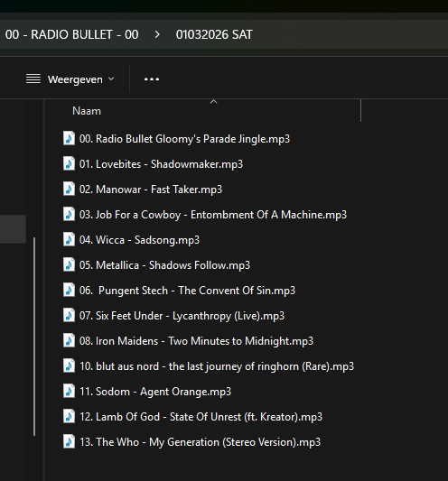This screenshot has height=481, width=448.
Task: Click the 01032026 SAT breadcrumb folder
Action: [214, 34]
